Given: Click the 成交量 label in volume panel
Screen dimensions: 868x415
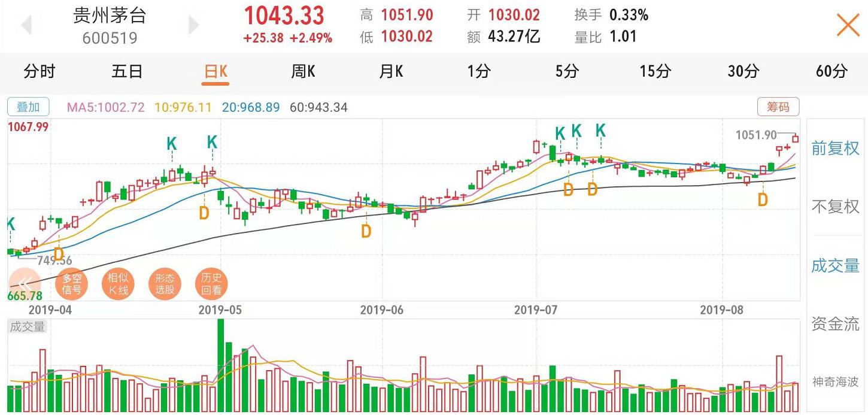Looking at the screenshot, I should 28,326.
